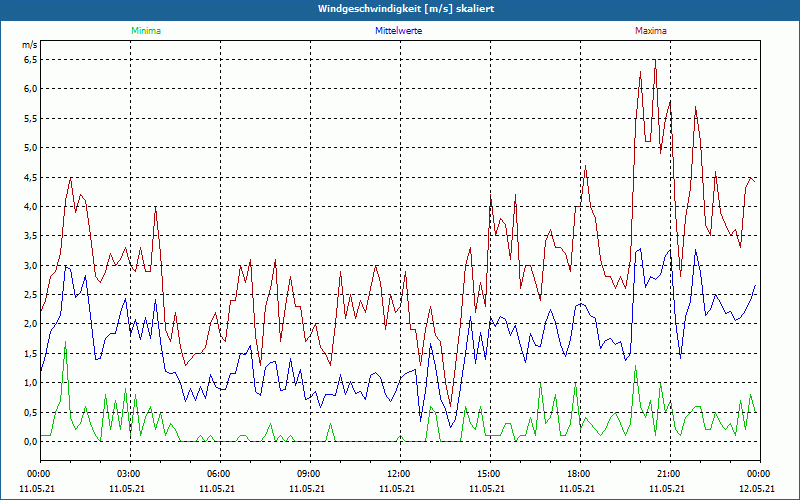
Task: Click the green Minima legend label
Action: click(x=146, y=31)
